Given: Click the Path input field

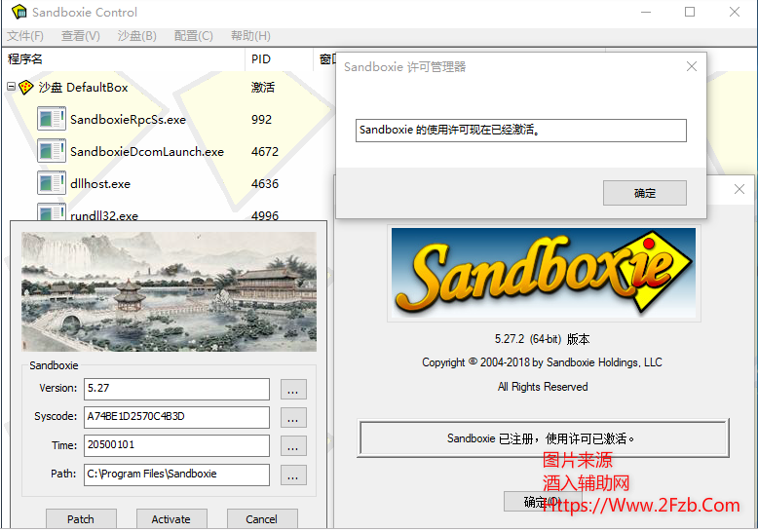Looking at the screenshot, I should (x=176, y=475).
